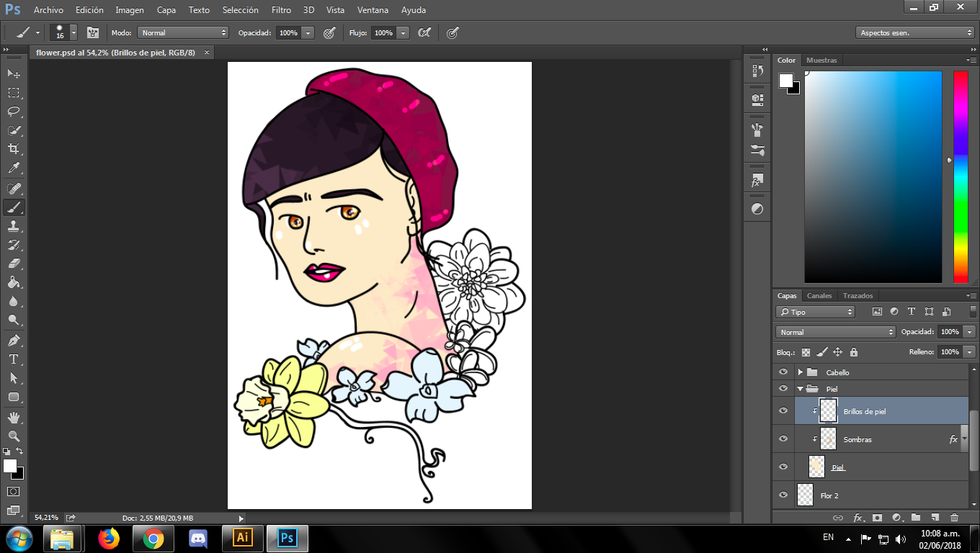Open the layer blend mode Normal dropdown

[835, 332]
